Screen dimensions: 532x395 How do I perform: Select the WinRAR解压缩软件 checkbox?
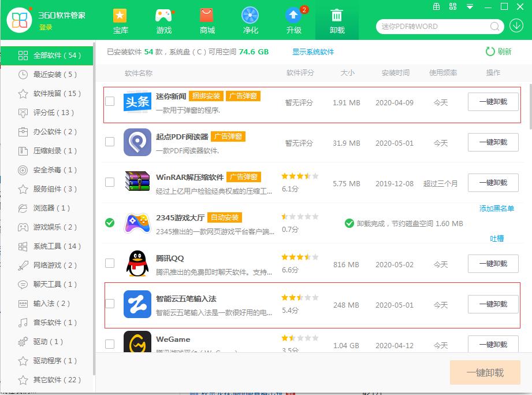tap(110, 183)
